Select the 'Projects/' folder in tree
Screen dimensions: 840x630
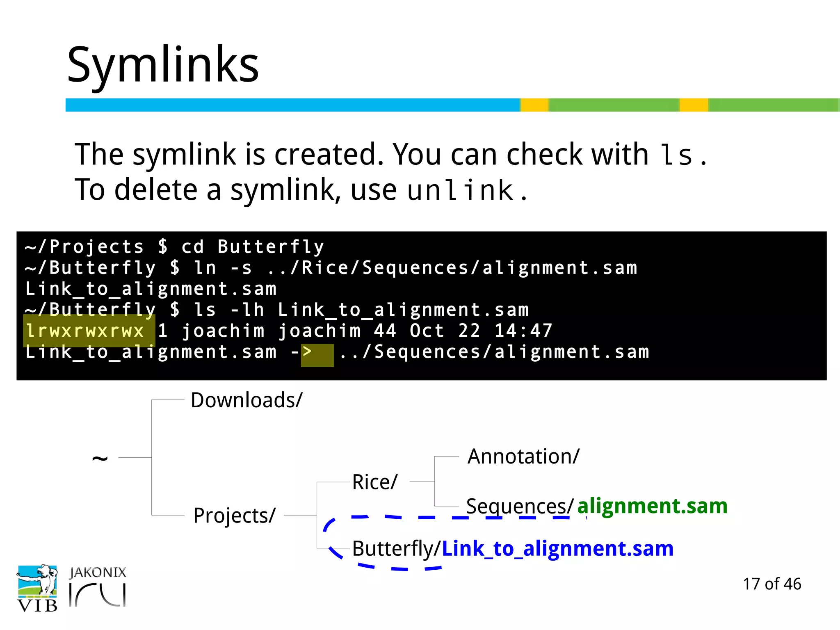pyautogui.click(x=235, y=516)
